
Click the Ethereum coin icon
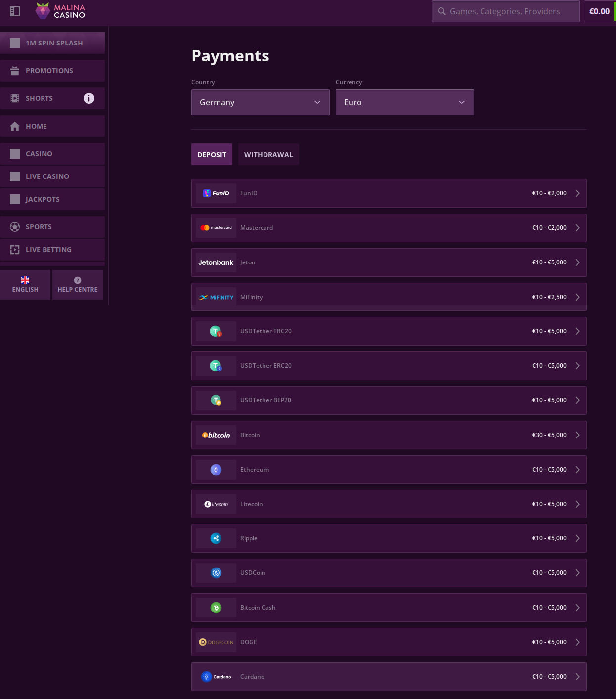(x=216, y=470)
